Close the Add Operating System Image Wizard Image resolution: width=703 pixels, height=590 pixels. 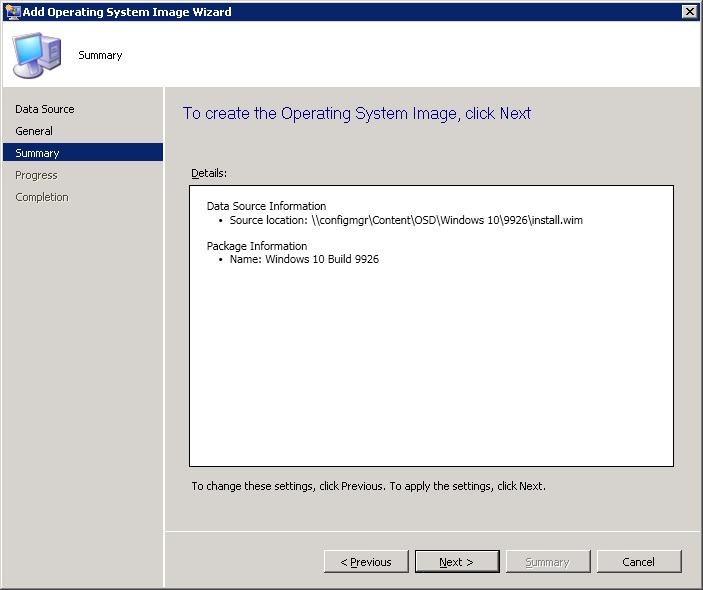(689, 12)
